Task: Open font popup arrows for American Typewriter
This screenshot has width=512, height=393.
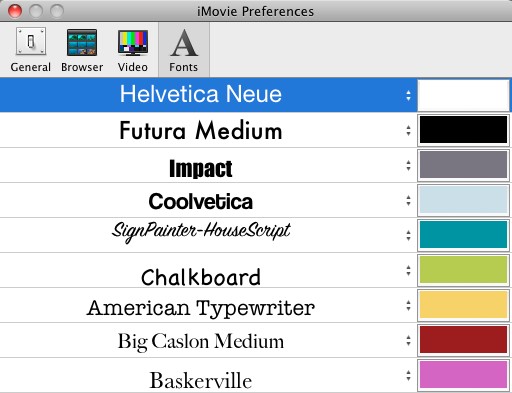Action: coord(408,306)
